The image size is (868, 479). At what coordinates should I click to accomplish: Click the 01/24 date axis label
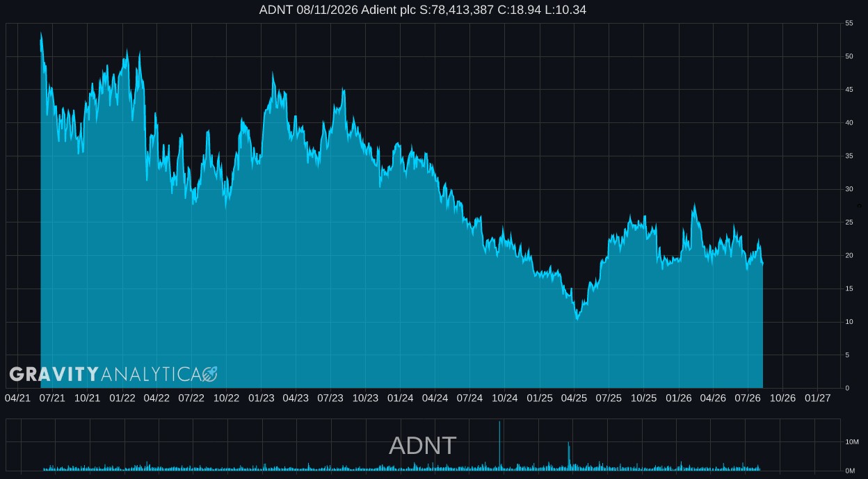click(400, 398)
